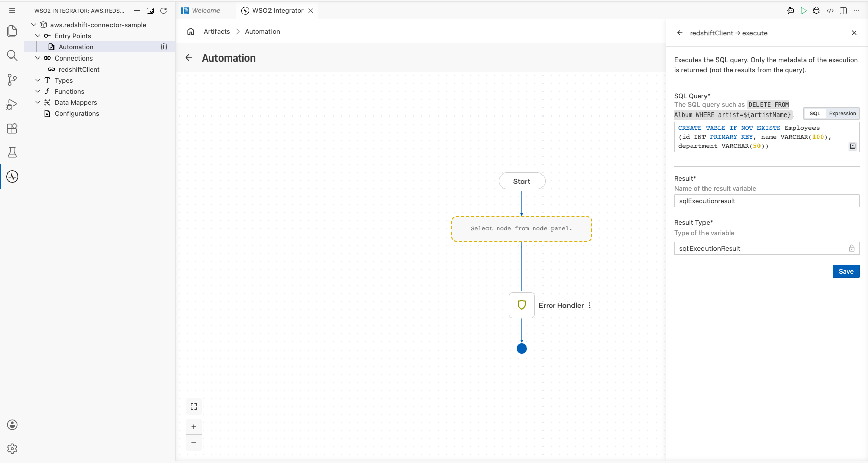
Task: Save the execute node configuration
Action: (846, 271)
